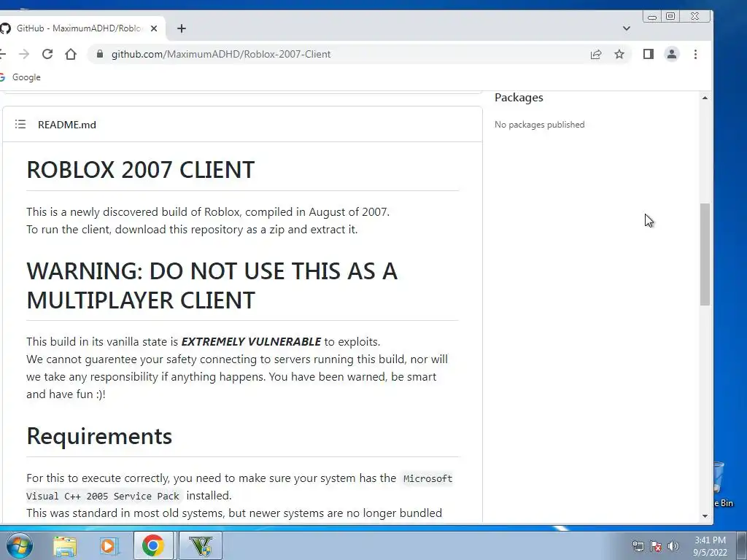Open the Windows Start menu

tap(19, 545)
